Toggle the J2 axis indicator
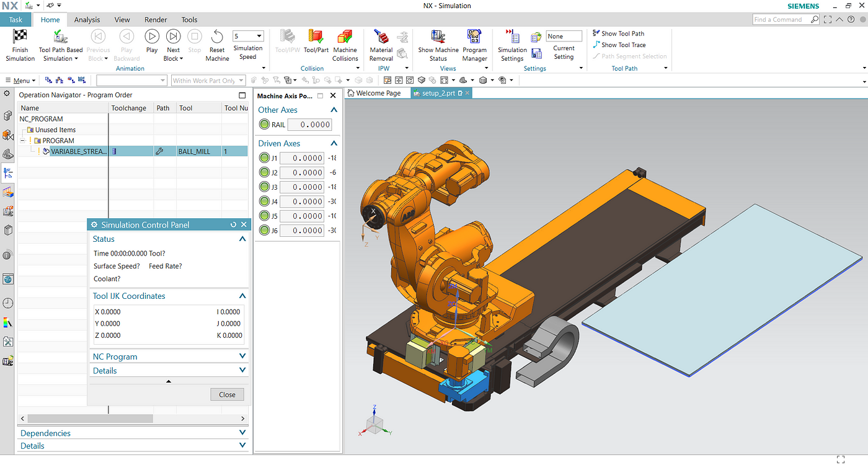Viewport: 868px width, 465px height. pyautogui.click(x=264, y=172)
